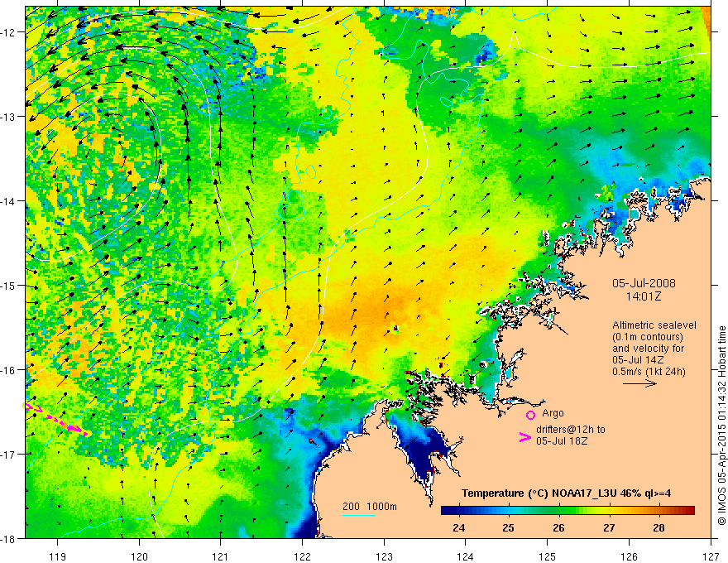
Task: Click the 'and velocity for' text line
Action: coord(648,348)
